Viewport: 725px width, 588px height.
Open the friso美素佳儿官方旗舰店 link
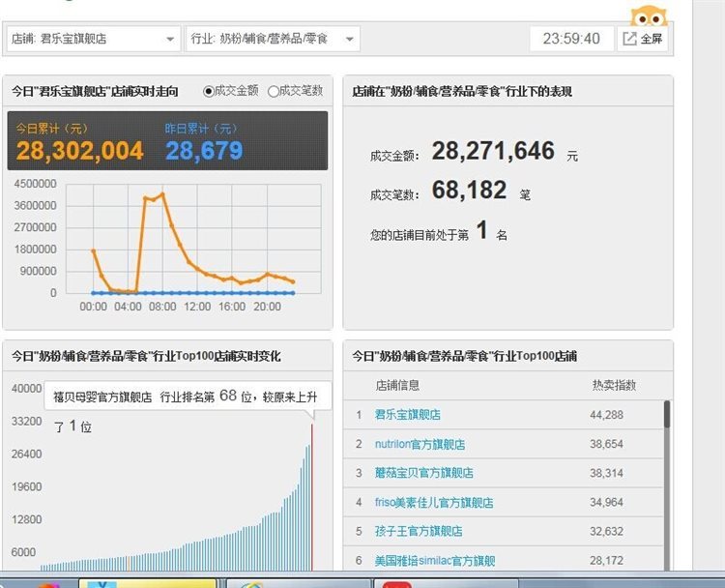click(x=434, y=503)
